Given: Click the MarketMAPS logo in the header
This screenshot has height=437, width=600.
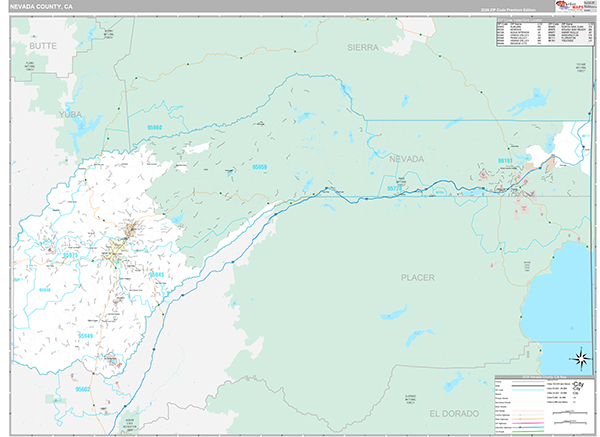Looking at the screenshot, I should coord(570,6).
